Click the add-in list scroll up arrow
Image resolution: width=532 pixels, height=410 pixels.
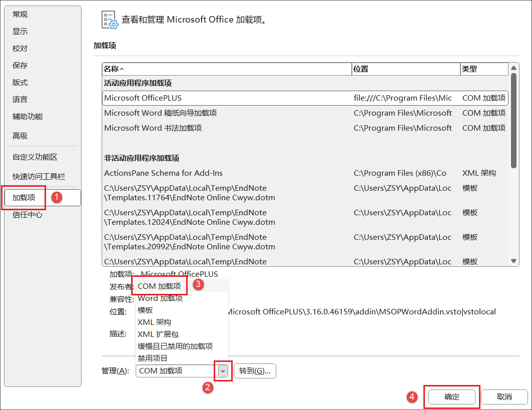513,68
